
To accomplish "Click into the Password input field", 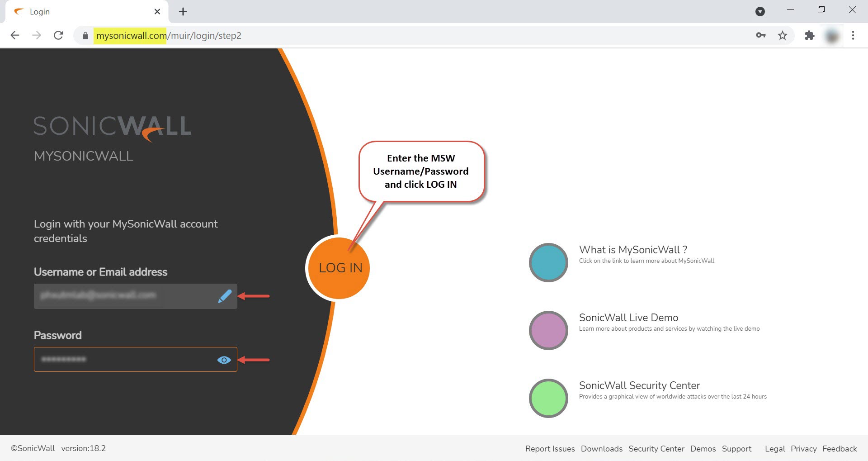I will [127, 360].
